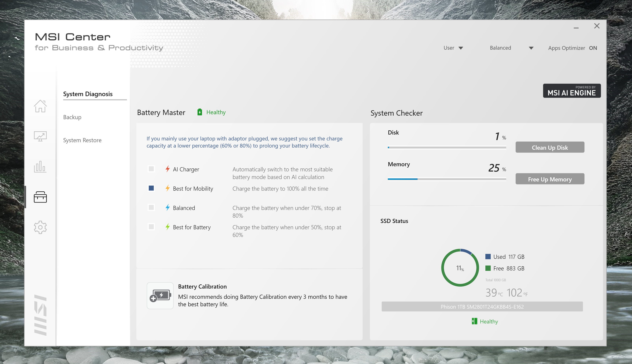Click the AI Charger description text
Viewport: 632px width, 364px height.
tap(283, 173)
